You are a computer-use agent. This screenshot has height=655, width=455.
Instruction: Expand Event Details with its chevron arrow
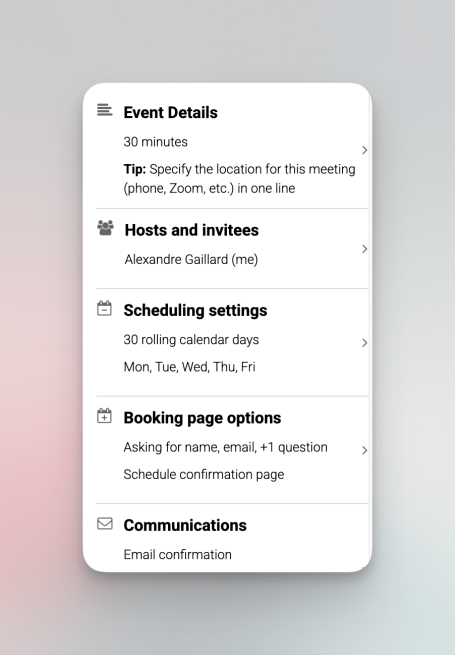click(x=364, y=150)
